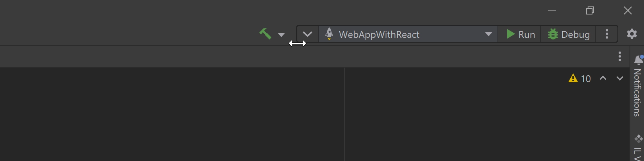Open the editor tabs options menu dots
This screenshot has width=644, height=161.
[x=620, y=56]
